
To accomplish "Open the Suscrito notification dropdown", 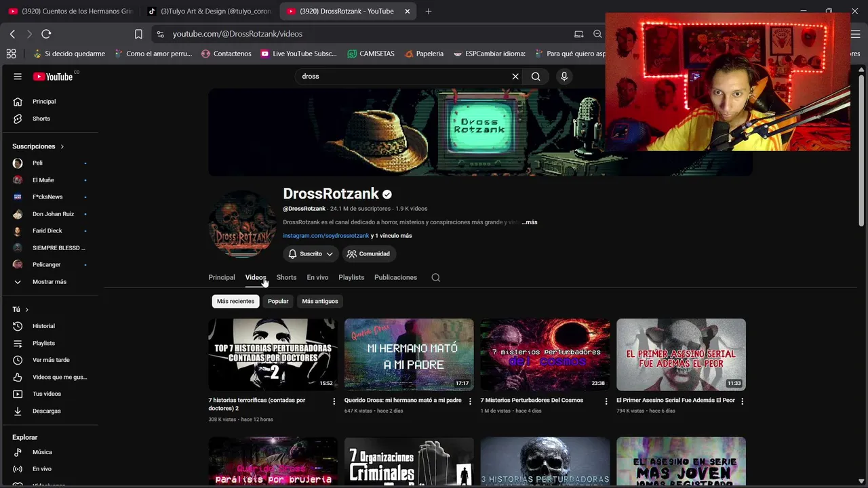I will [x=311, y=253].
